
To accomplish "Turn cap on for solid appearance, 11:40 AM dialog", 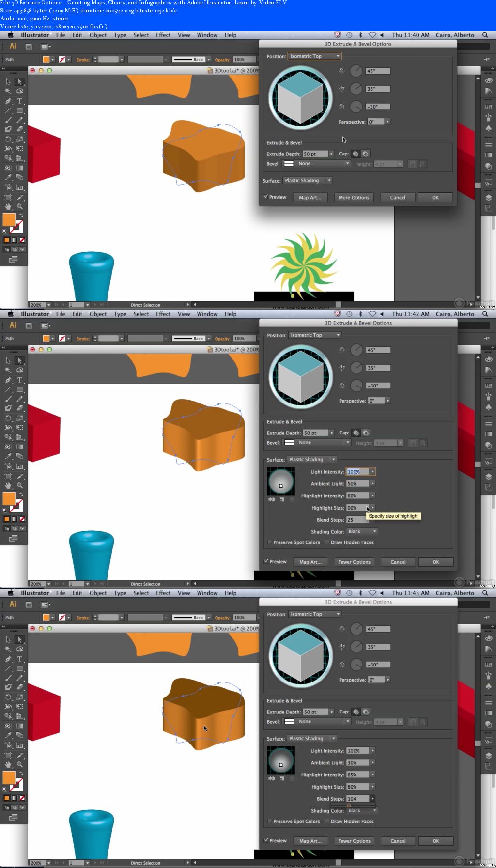I will [x=356, y=154].
